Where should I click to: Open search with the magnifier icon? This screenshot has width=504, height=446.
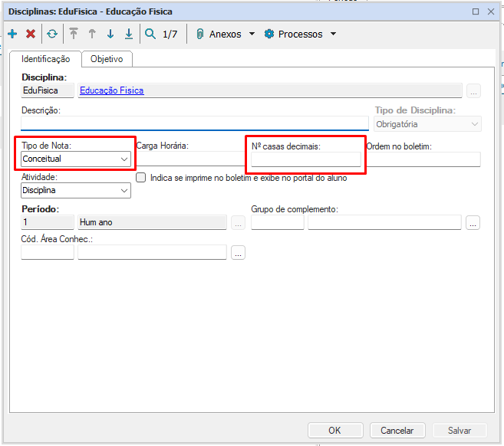pos(150,34)
